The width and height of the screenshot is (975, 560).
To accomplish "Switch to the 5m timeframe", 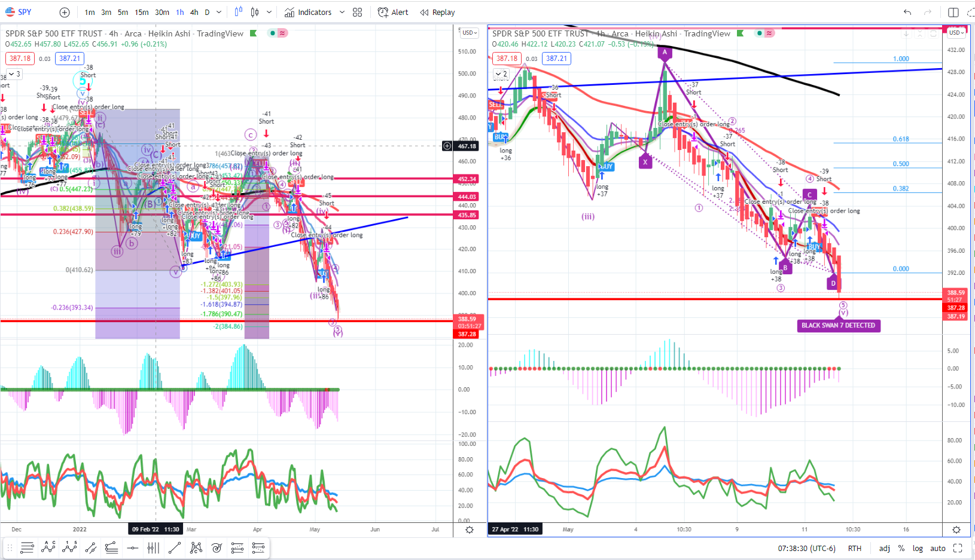I will [123, 13].
